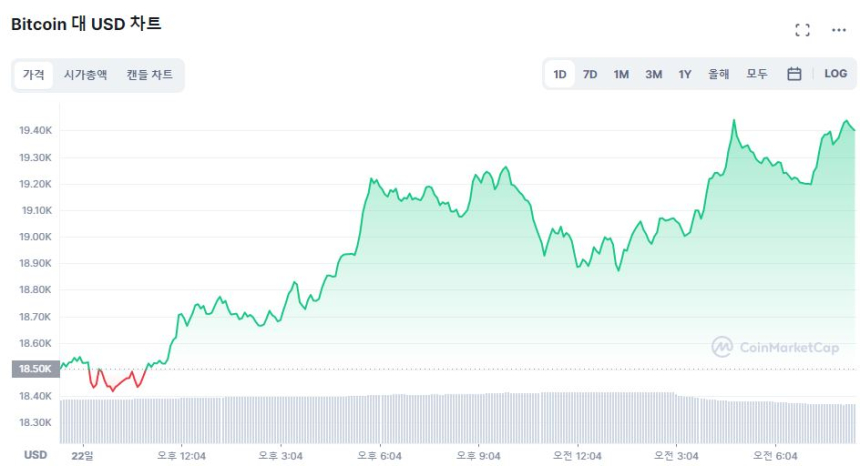Open the three-dot more options menu
This screenshot has width=860, height=466.
[x=839, y=30]
